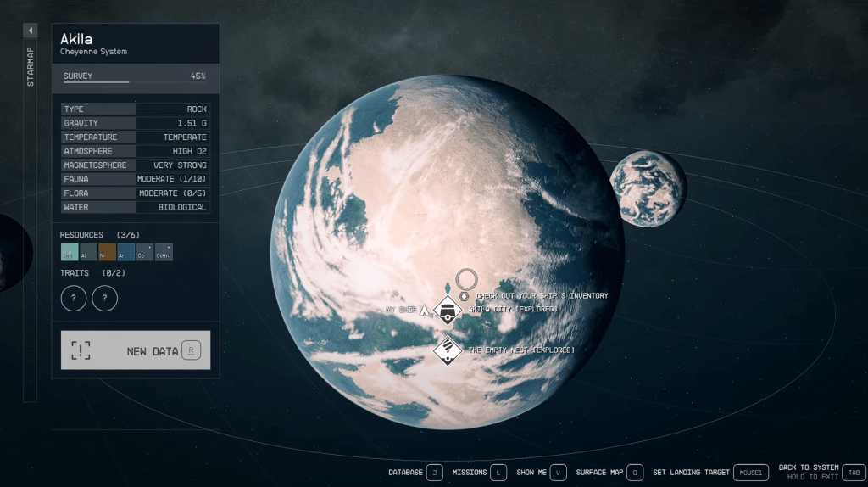Click the Water BIOLOGICAL row
This screenshot has width=868, height=487.
(x=135, y=207)
